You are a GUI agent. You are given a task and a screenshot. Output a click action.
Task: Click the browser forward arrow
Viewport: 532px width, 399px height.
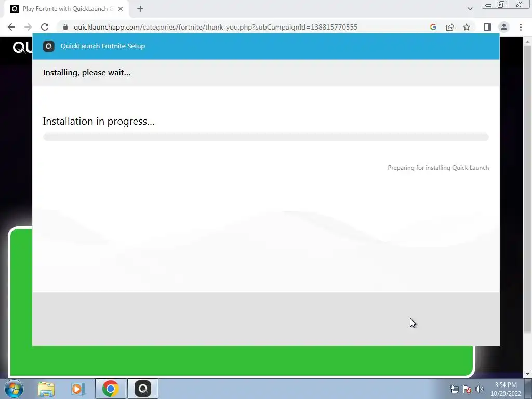tap(28, 27)
